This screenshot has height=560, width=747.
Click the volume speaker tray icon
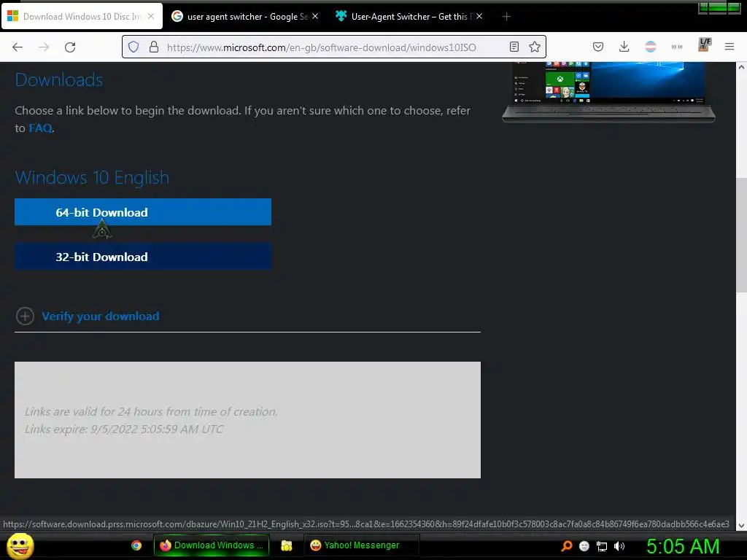click(x=619, y=546)
